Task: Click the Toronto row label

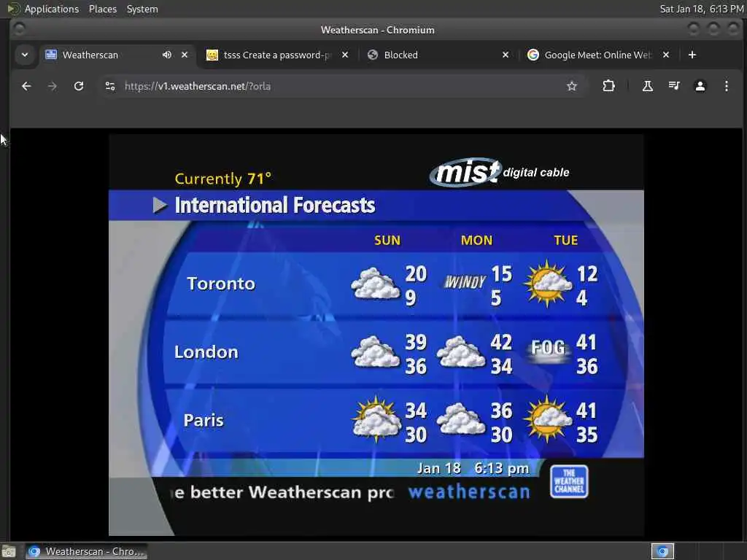Action: point(220,284)
